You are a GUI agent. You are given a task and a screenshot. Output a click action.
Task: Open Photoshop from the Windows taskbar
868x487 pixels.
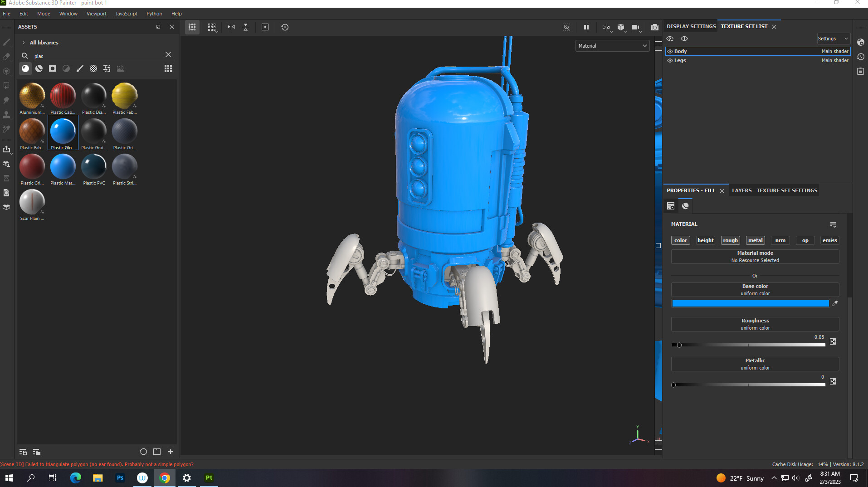(x=120, y=477)
